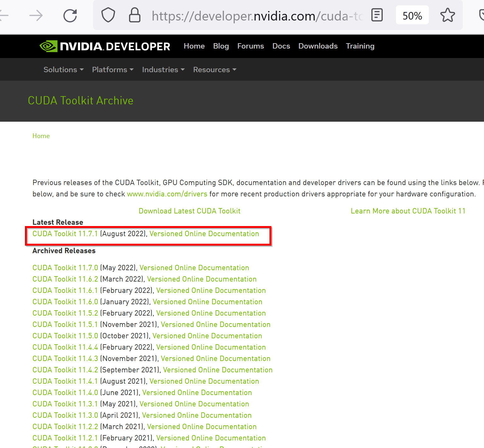Open CUDA Toolkit 11.4.4 link
The height and width of the screenshot is (448, 484).
click(x=65, y=347)
